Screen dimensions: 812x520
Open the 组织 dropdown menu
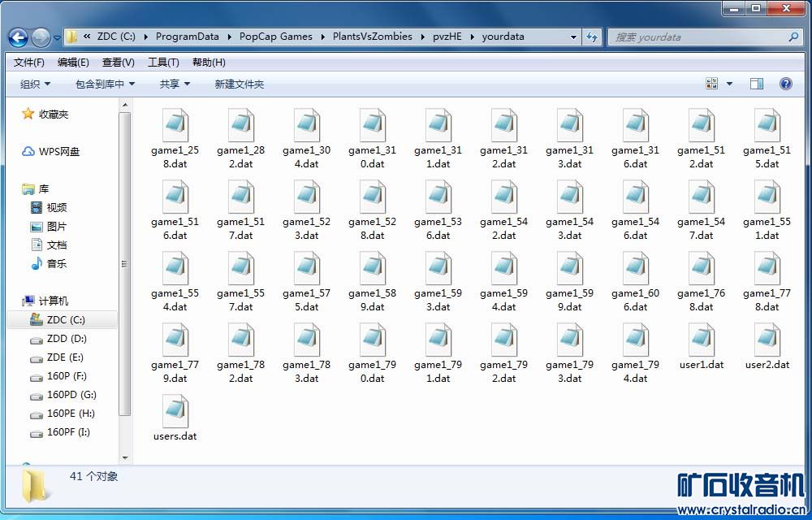35,84
